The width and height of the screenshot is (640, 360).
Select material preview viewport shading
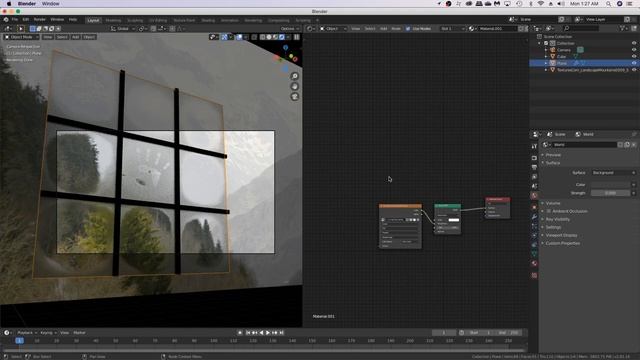(x=275, y=37)
